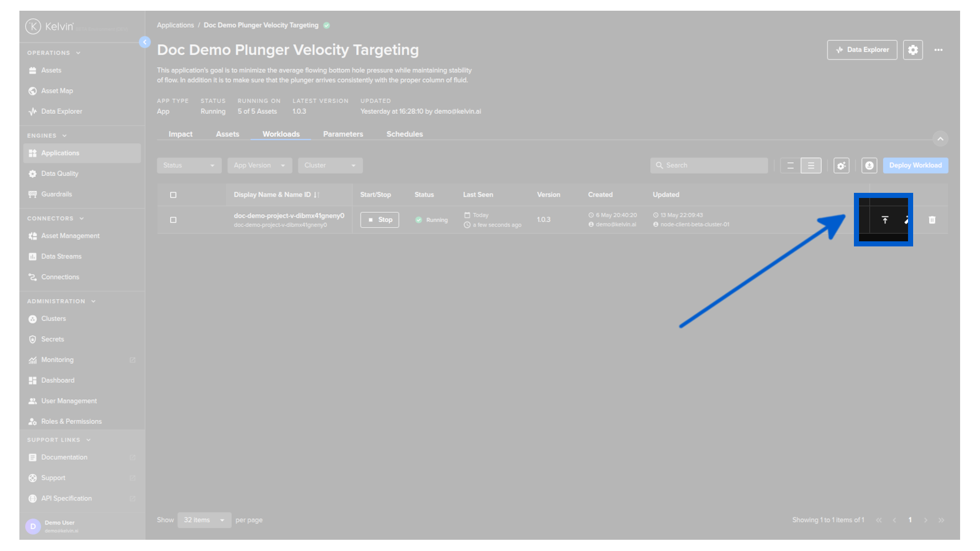Collapse sidebar with the blue chevron

pos(145,42)
